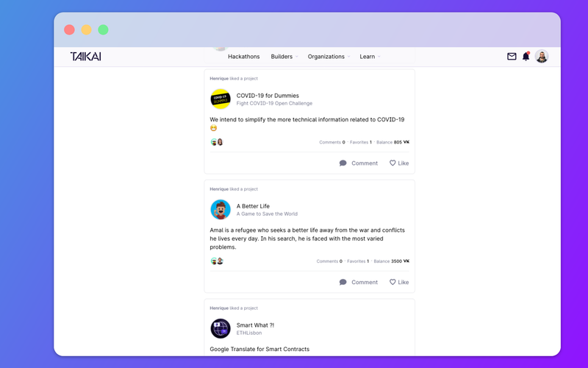Go to the Hackathons page
Screen dimensions: 588x368
click(243, 57)
